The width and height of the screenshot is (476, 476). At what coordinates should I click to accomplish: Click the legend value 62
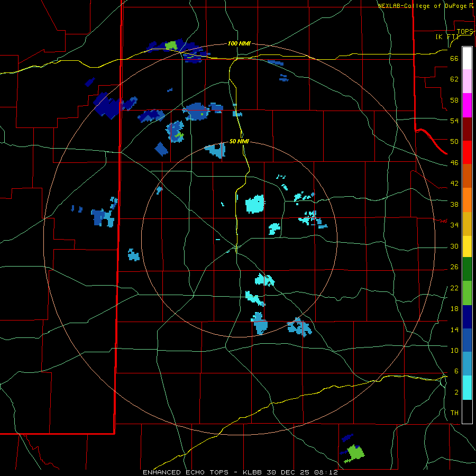(454, 79)
